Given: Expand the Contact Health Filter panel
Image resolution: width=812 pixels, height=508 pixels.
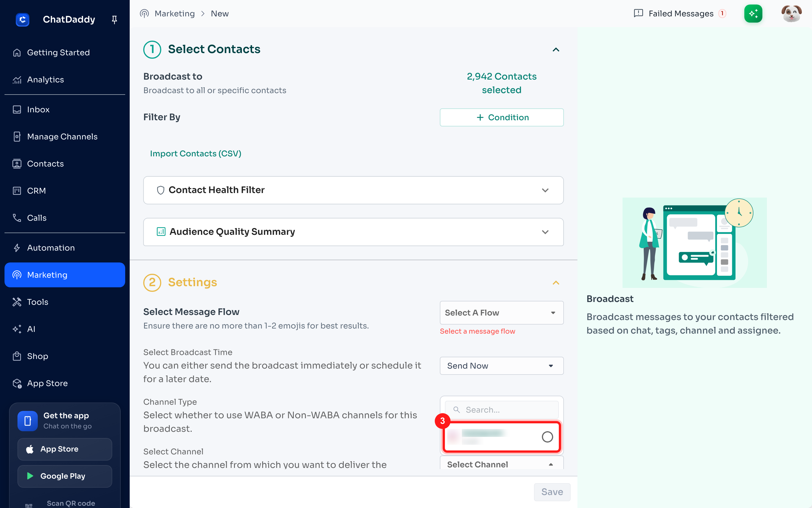Looking at the screenshot, I should pyautogui.click(x=545, y=190).
